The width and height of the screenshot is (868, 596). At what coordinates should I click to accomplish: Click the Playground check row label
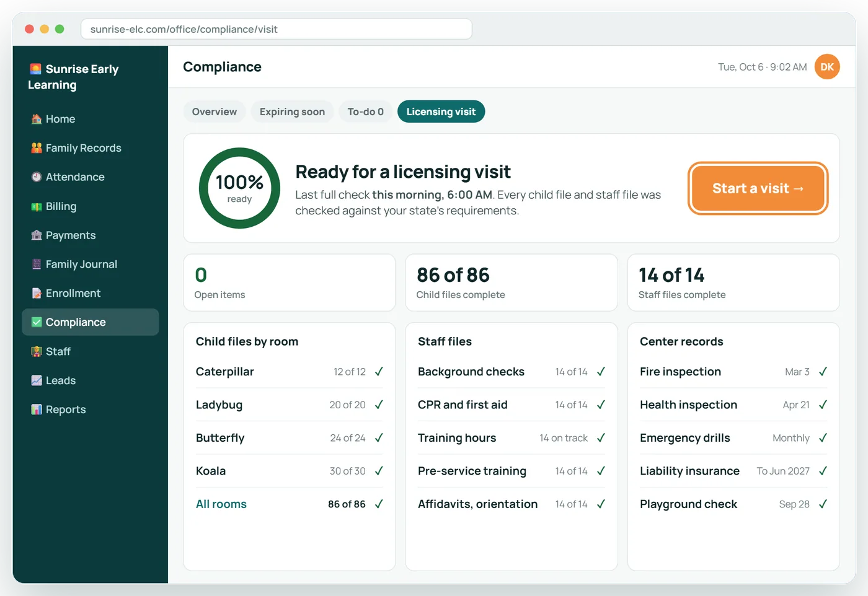point(689,504)
